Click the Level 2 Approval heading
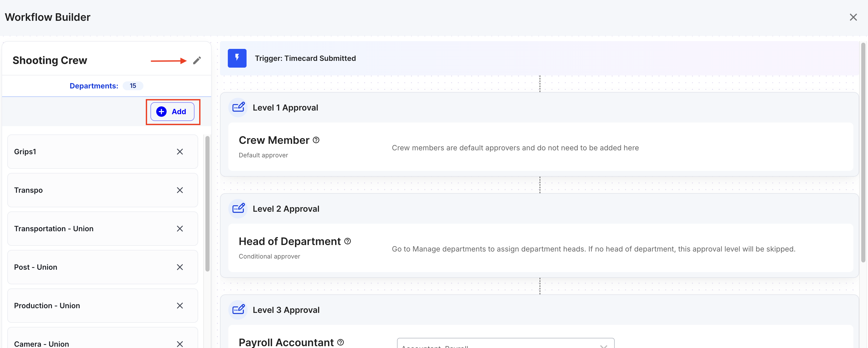The image size is (868, 348). (286, 209)
